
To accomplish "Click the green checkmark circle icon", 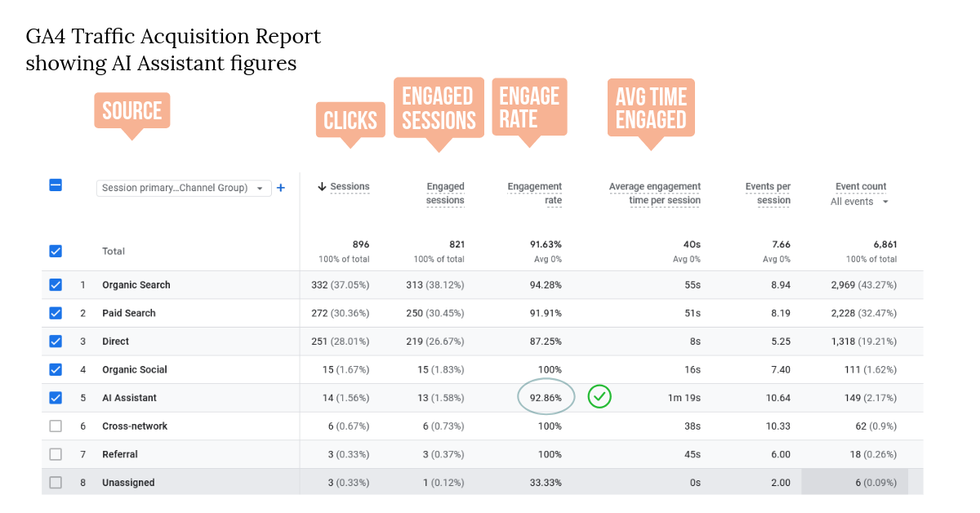I will (600, 397).
